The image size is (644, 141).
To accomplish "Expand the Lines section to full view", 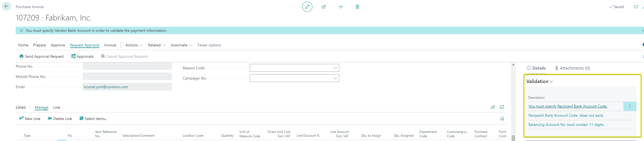I will coord(502,107).
